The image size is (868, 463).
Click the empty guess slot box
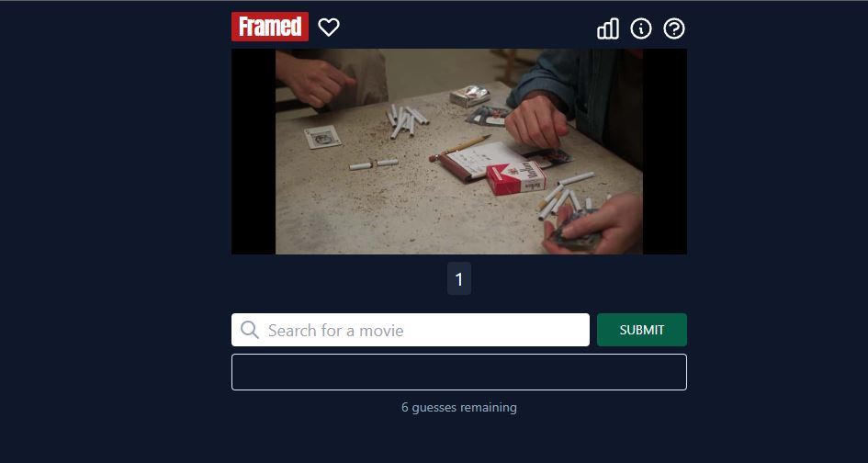click(x=459, y=372)
